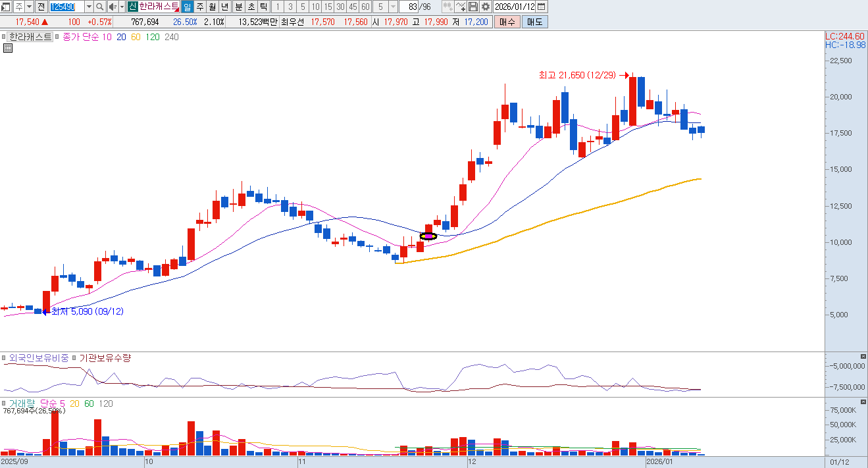Click the speaker sound icon
Viewport: 868px width, 468px height.
pyautogui.click(x=112, y=7)
